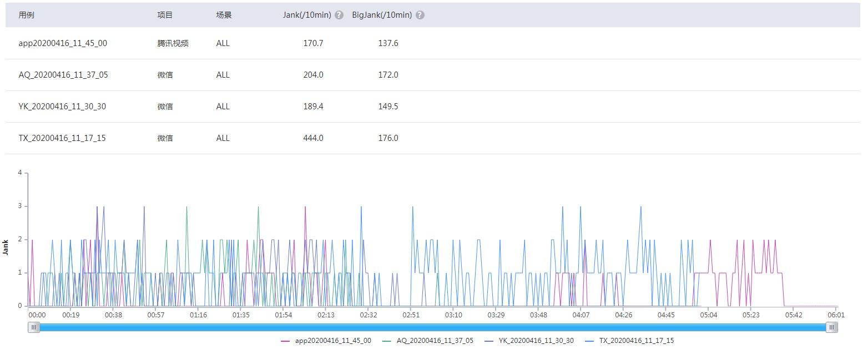Toggle the app20200416_11_45_00 legend series
Viewport: 868px width, 349px height.
click(326, 341)
